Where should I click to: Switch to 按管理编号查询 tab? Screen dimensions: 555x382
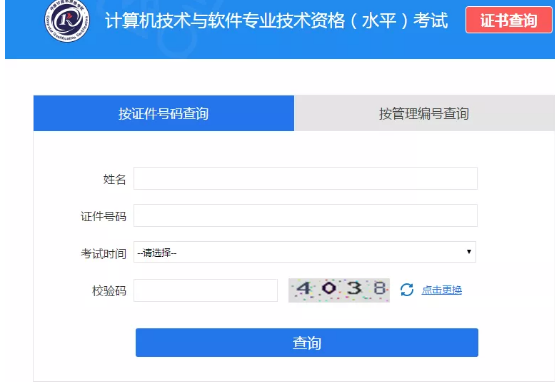(x=424, y=113)
